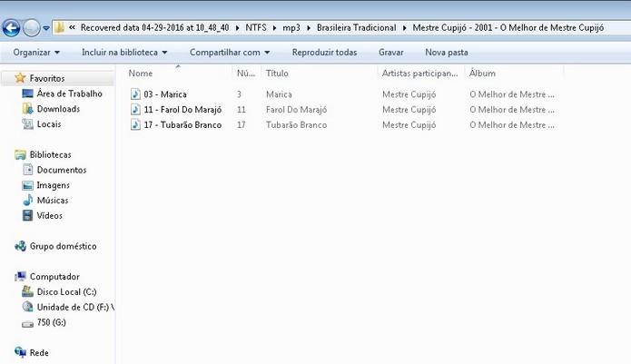The width and height of the screenshot is (631, 364).
Task: Open the Músicas library
Action: click(53, 201)
